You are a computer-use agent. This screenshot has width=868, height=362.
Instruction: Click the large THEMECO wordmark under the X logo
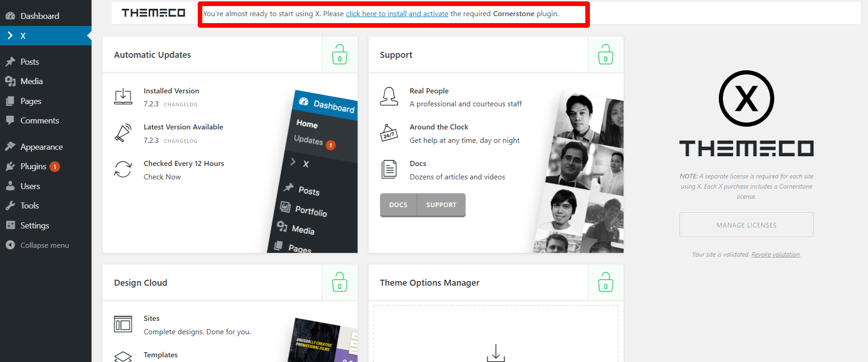746,148
